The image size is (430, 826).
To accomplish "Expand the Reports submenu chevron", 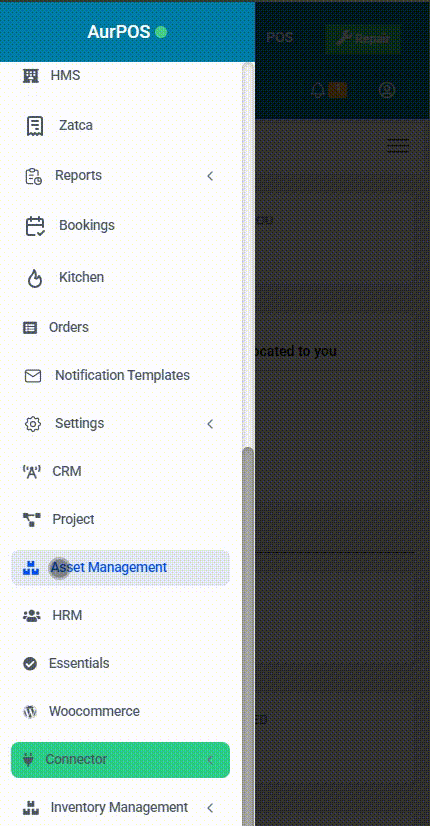I will click(210, 175).
